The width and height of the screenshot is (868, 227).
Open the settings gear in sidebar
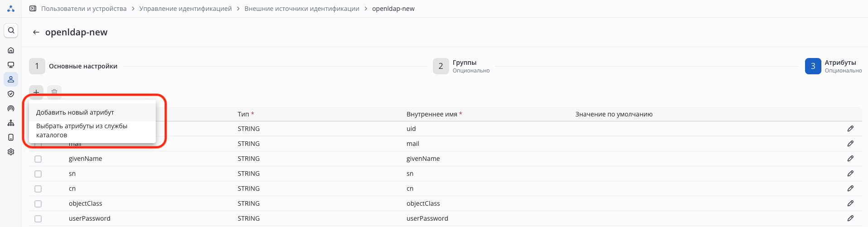[11, 152]
